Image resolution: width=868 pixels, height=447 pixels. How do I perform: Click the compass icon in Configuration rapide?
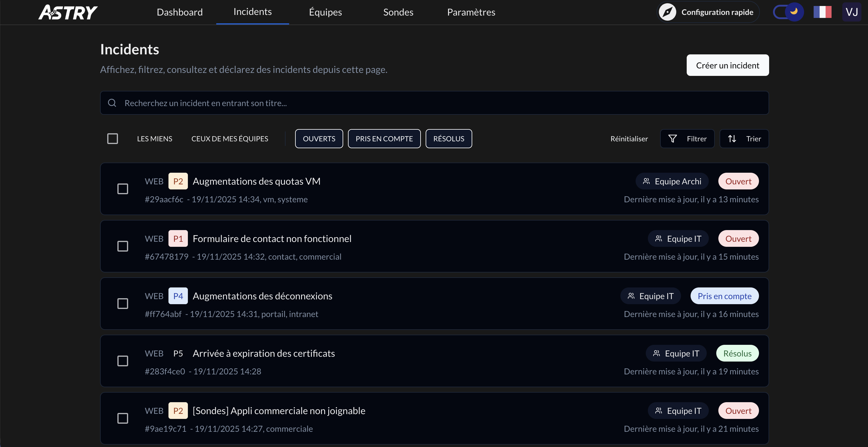pos(667,12)
